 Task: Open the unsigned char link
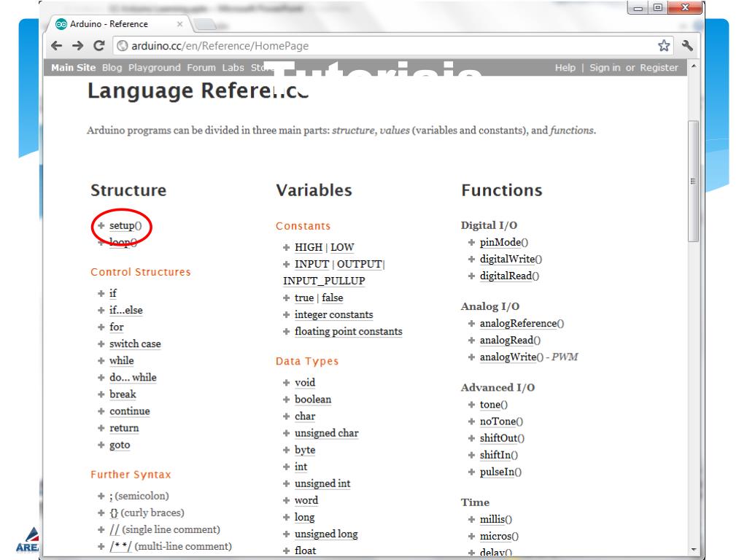pyautogui.click(x=326, y=433)
